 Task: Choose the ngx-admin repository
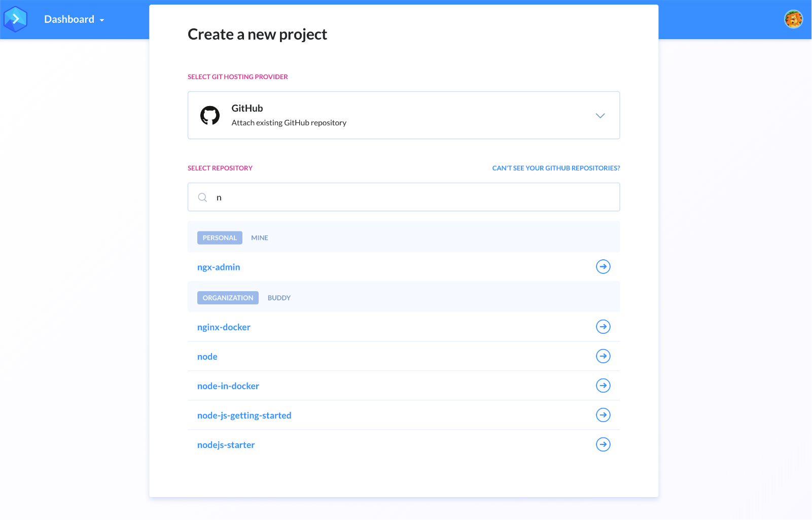(x=219, y=267)
